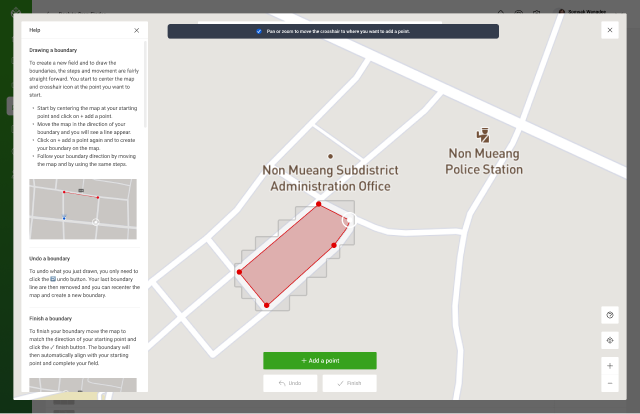Select the leftmost red boundary vertex
Viewport: 640px width, 414px height.
click(x=239, y=272)
